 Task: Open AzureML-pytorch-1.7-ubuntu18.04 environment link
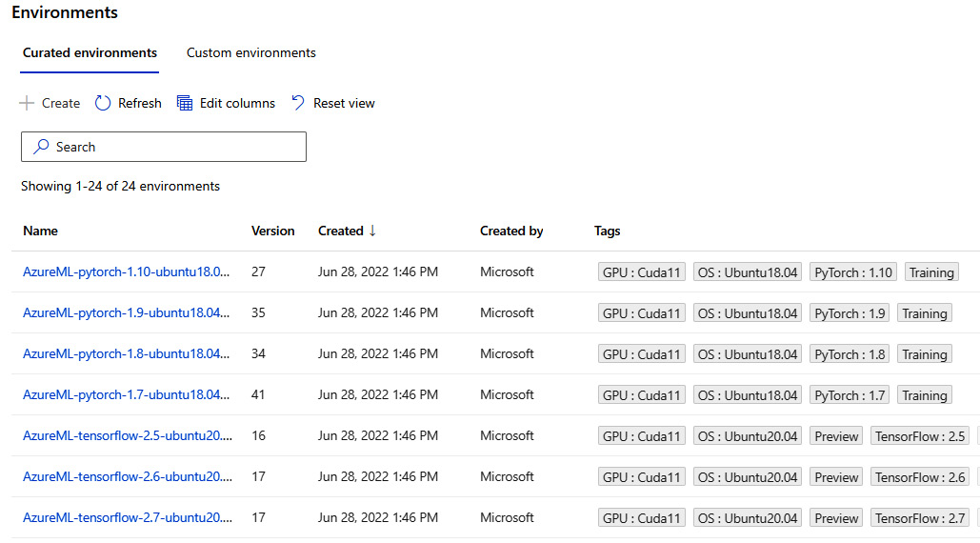(127, 395)
